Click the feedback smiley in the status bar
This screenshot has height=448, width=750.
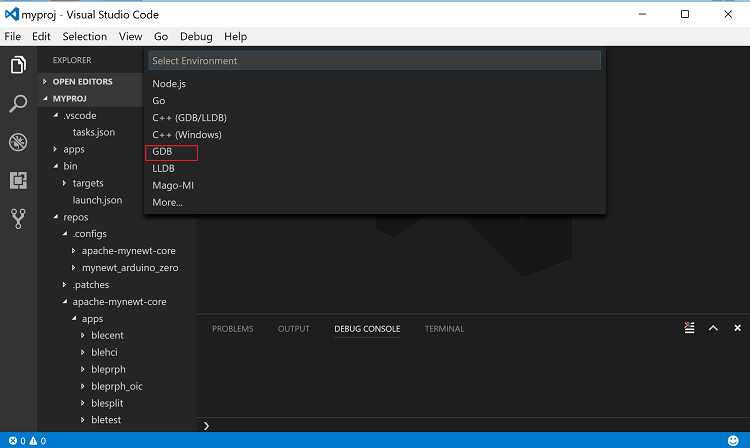tap(733, 440)
